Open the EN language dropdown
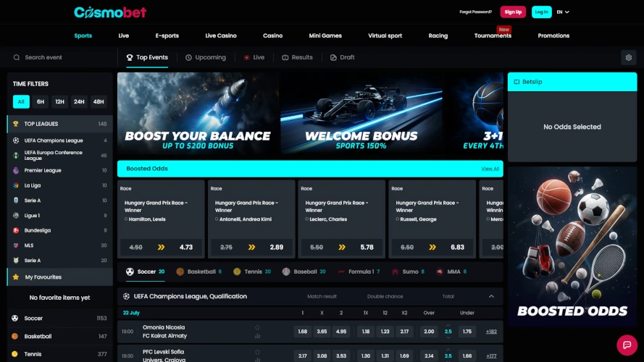 pyautogui.click(x=563, y=12)
